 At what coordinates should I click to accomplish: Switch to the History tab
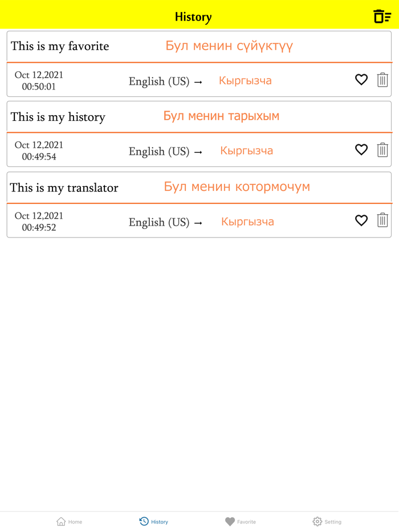point(153,521)
